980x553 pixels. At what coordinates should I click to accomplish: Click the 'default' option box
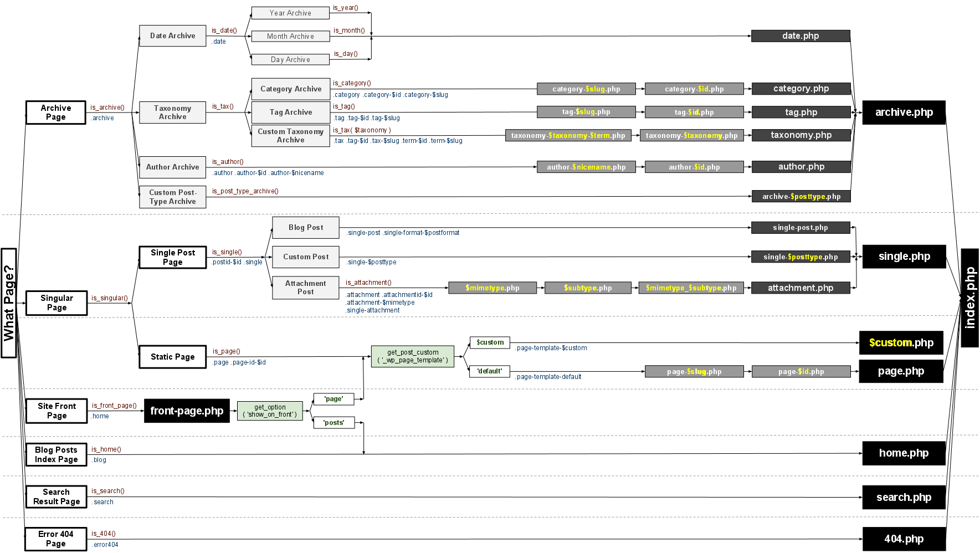tap(490, 371)
